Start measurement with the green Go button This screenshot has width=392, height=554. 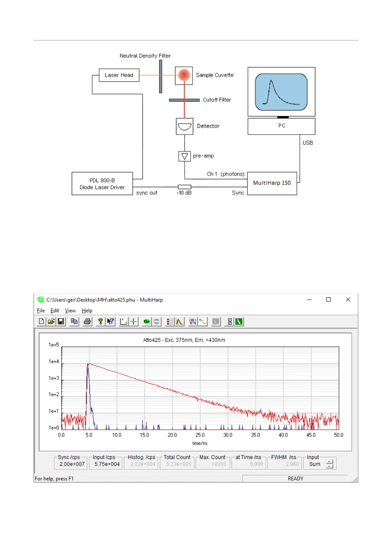pyautogui.click(x=147, y=321)
